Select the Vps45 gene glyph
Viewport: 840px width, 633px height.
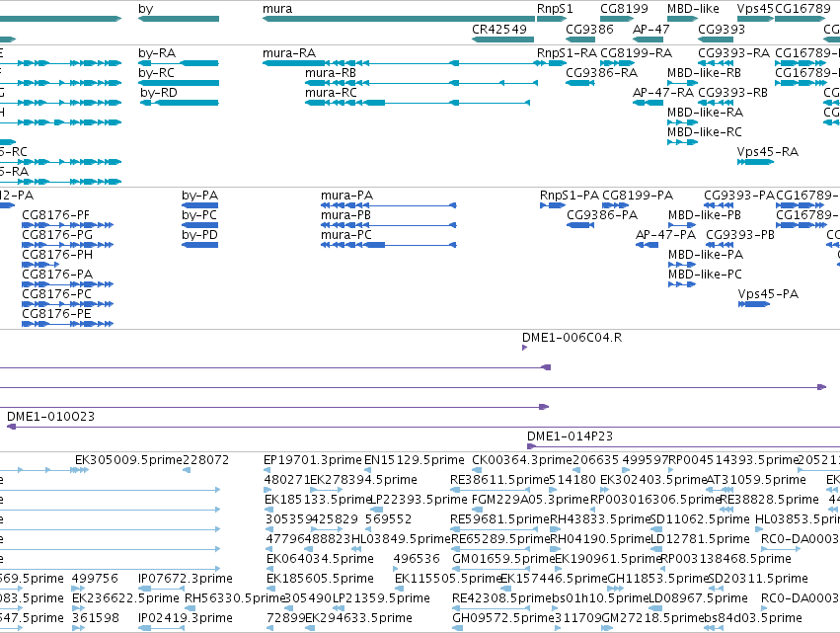[x=755, y=19]
